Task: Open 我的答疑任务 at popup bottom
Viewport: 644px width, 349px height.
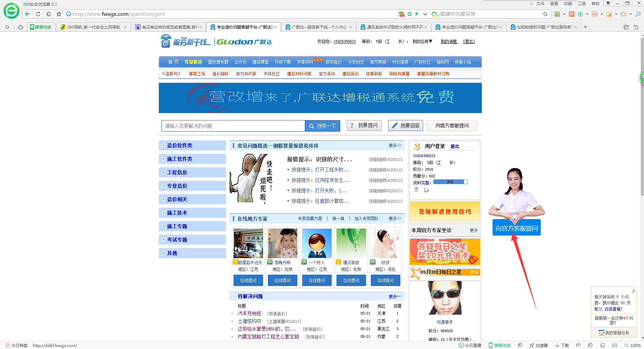Action: coord(614,333)
